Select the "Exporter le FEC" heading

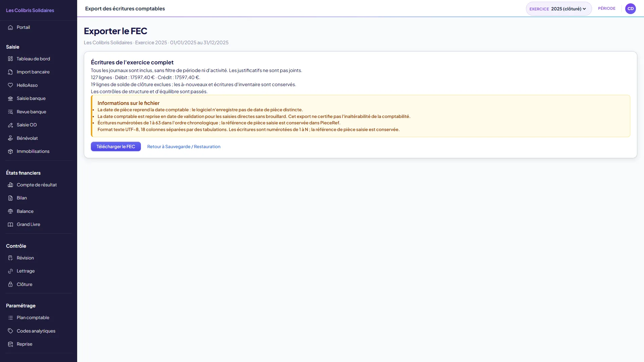click(x=115, y=31)
